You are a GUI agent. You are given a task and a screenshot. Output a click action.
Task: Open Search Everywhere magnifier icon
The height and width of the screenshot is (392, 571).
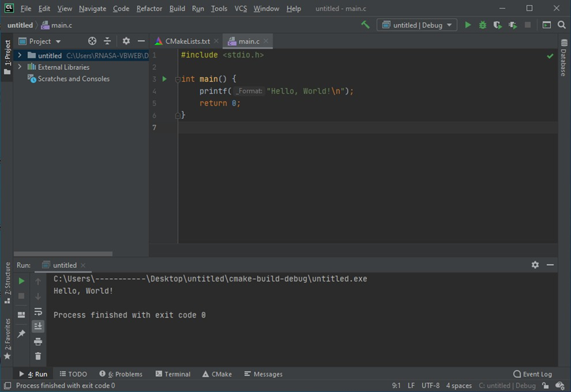click(x=561, y=25)
